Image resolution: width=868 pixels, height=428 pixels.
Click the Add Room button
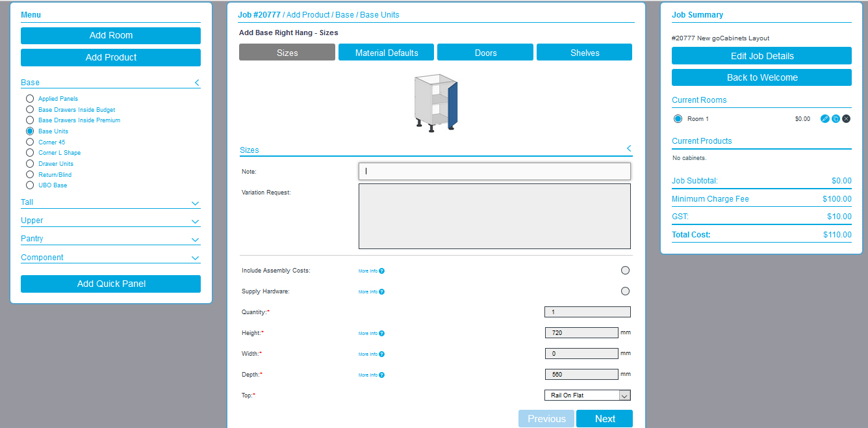click(110, 35)
